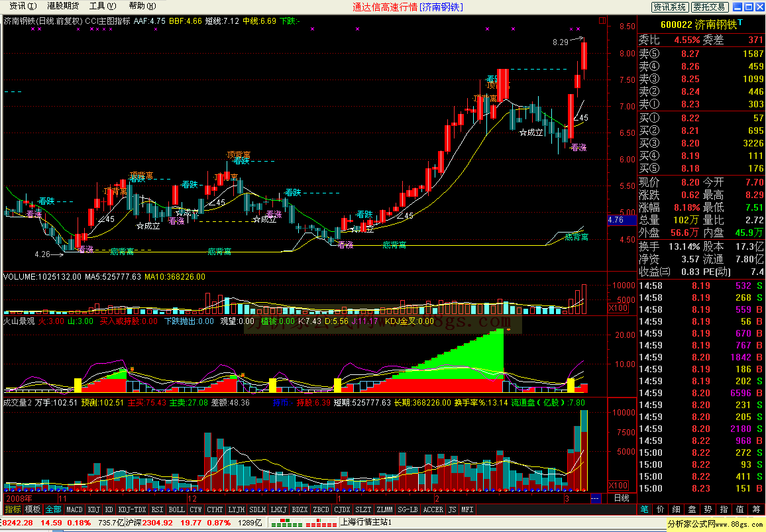Select the KD indicator tab
Image resolution: width=766 pixels, height=532 pixels.
tap(109, 509)
